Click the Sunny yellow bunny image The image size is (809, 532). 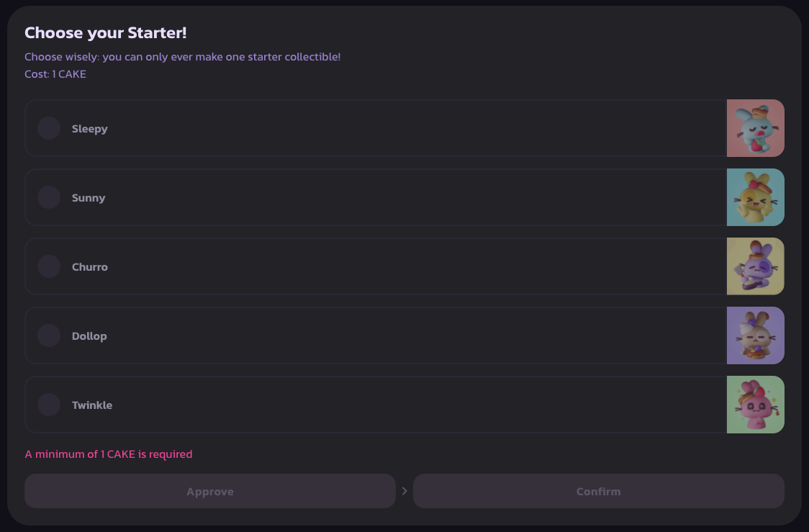[755, 197]
